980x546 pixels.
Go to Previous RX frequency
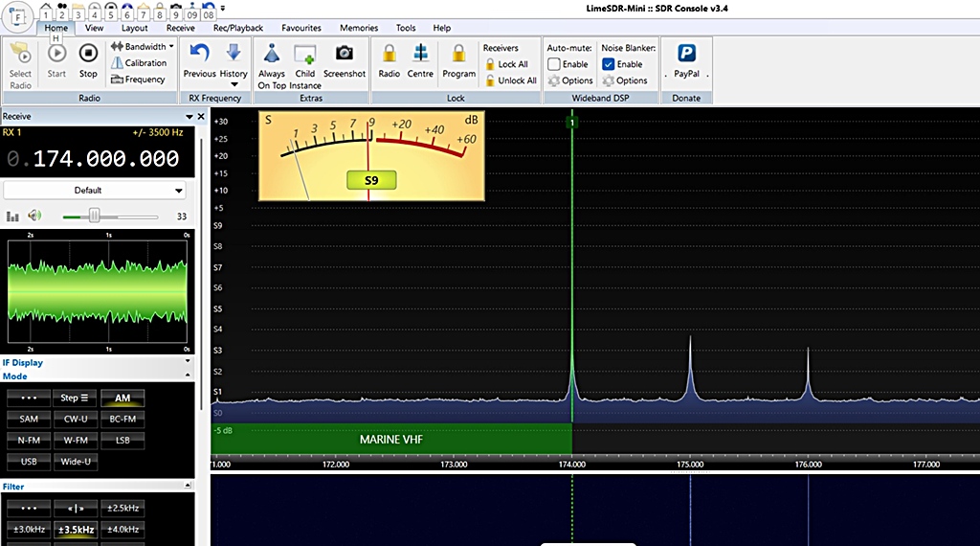(x=199, y=59)
